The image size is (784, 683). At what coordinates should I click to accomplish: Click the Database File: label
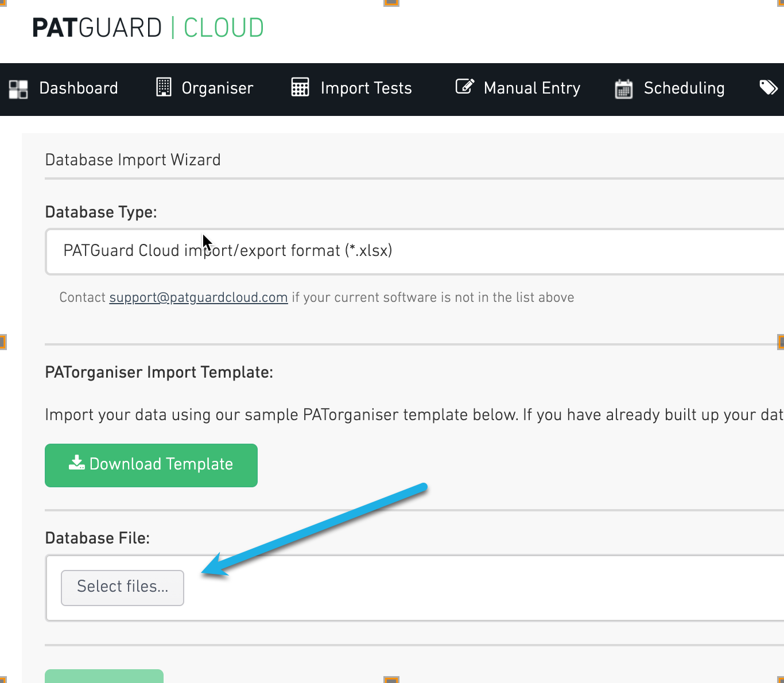tap(97, 538)
